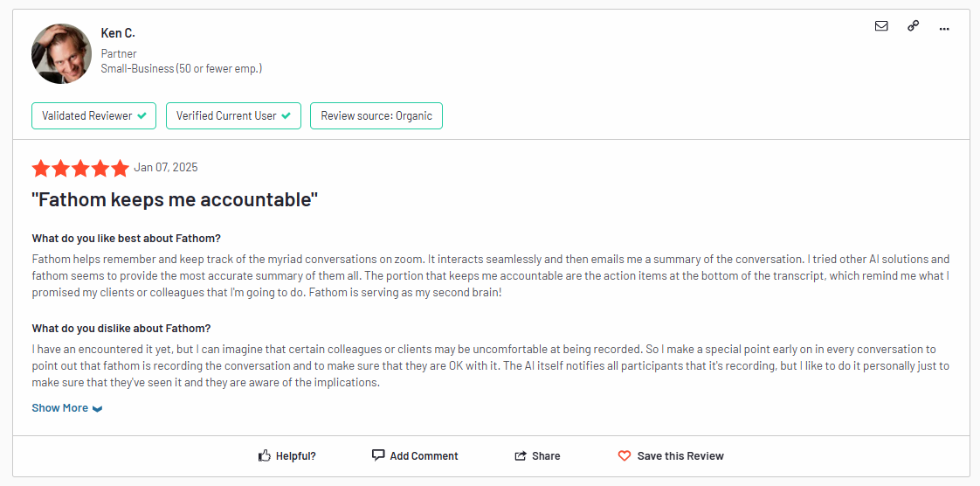Click the speech bubble comment icon
Image resolution: width=980 pixels, height=486 pixels.
tap(378, 455)
